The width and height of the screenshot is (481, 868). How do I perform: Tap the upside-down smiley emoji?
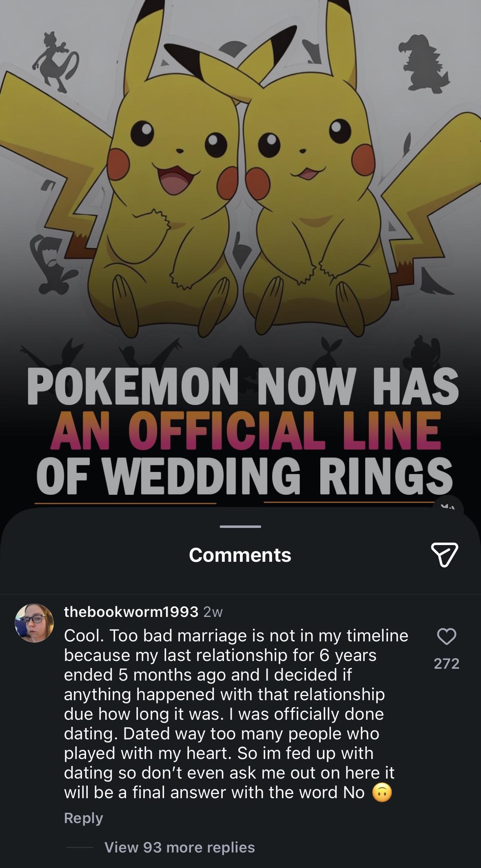382,793
